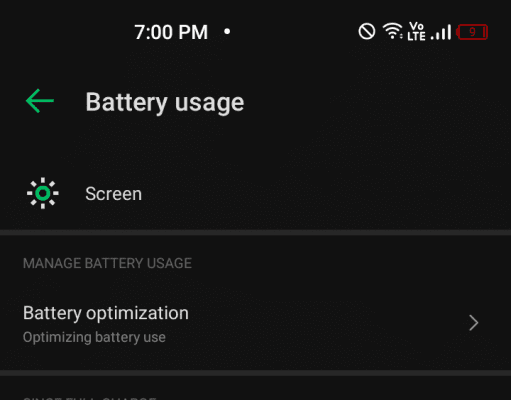Tap the Optimizing battery use subtitle
511x400 pixels.
coord(94,337)
